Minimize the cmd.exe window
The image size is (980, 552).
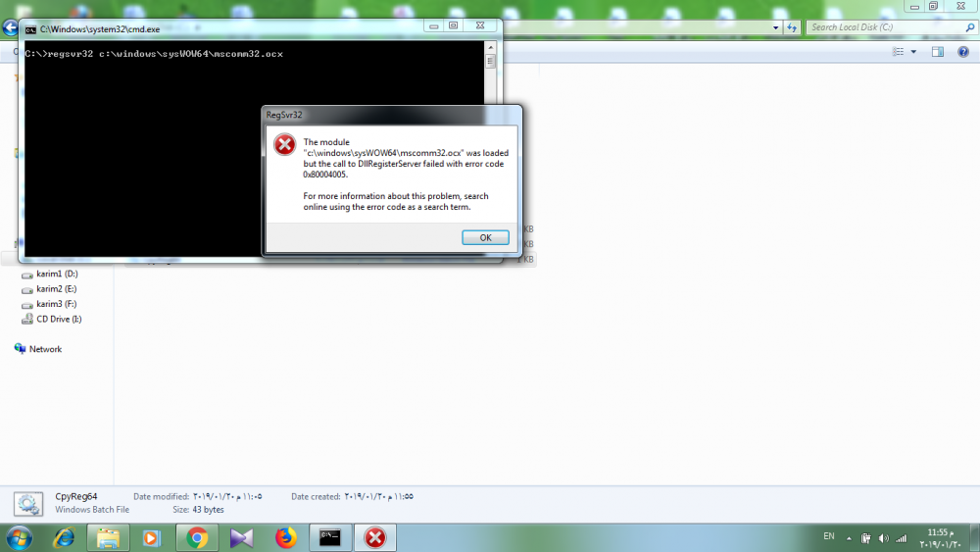click(x=434, y=25)
